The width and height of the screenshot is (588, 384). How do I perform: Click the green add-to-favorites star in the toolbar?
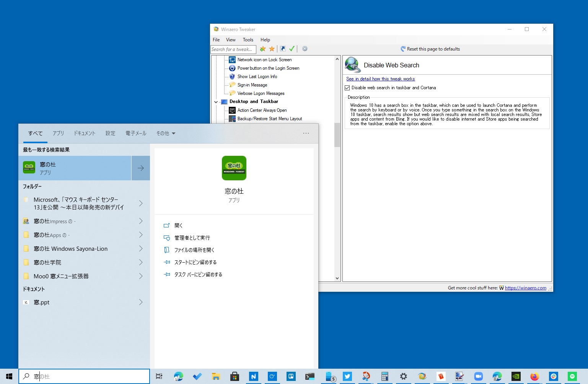tap(262, 49)
